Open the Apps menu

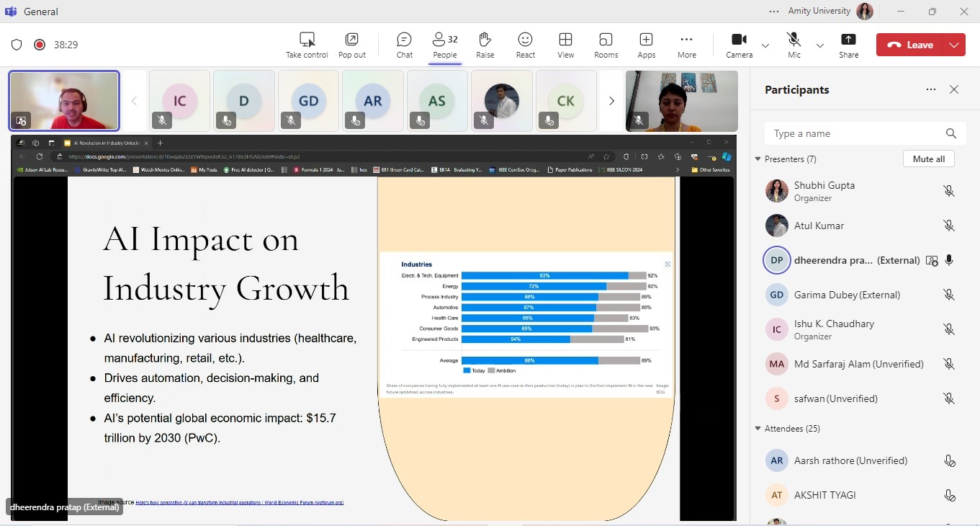tap(647, 45)
